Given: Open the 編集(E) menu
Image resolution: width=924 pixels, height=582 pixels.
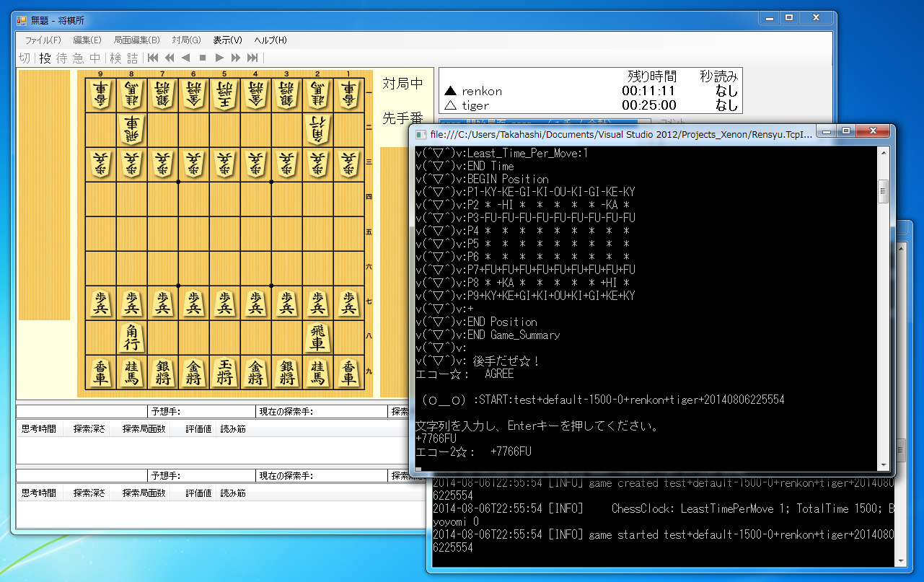Looking at the screenshot, I should 87,40.
